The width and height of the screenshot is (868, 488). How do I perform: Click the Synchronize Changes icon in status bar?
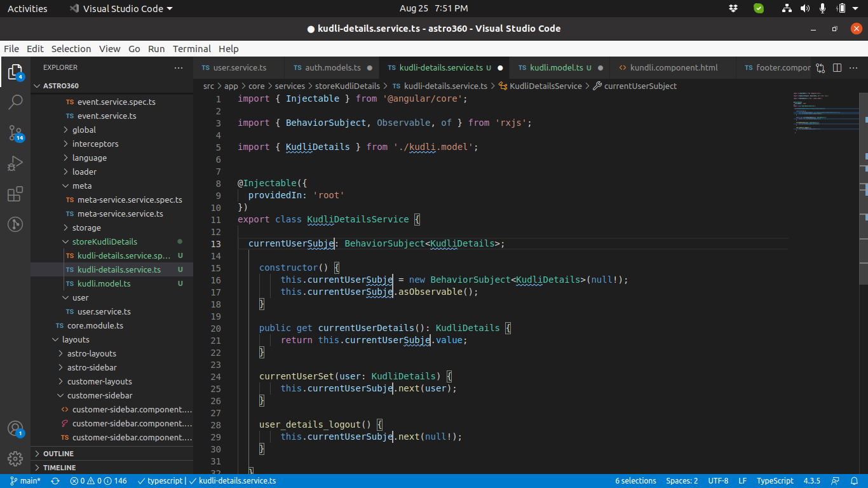click(55, 481)
